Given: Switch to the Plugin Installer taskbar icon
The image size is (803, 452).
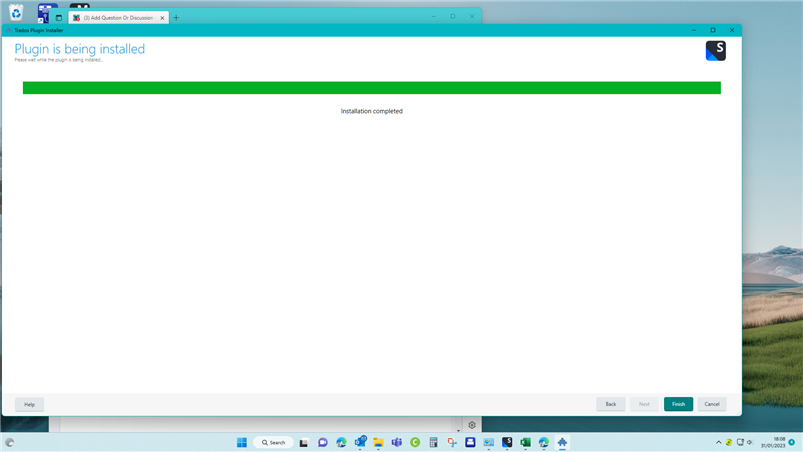Looking at the screenshot, I should pyautogui.click(x=562, y=442).
